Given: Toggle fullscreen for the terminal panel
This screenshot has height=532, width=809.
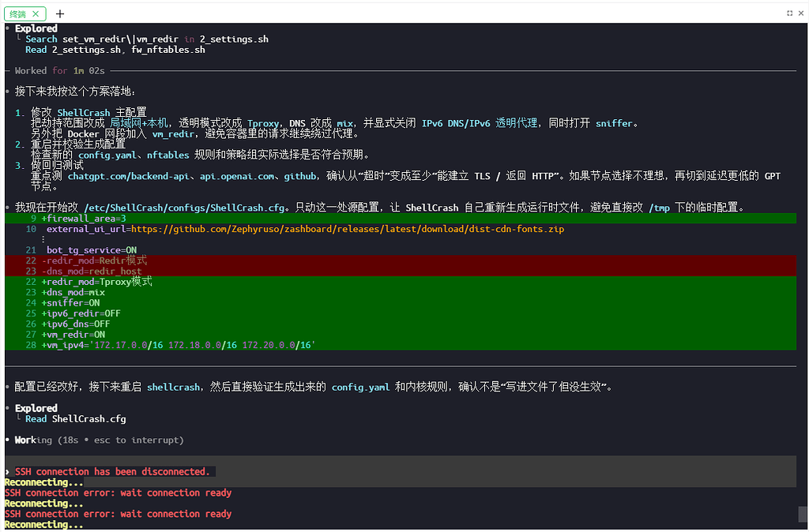Looking at the screenshot, I should pyautogui.click(x=789, y=13).
